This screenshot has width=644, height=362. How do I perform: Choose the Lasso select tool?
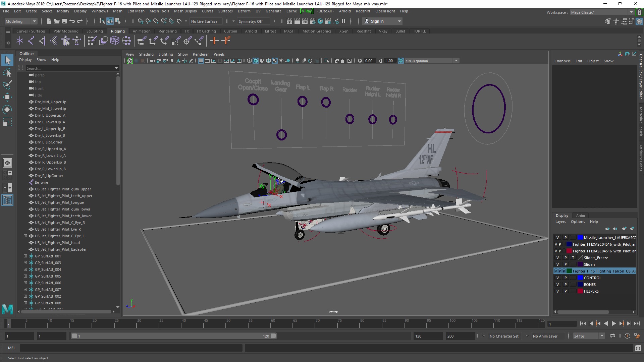pyautogui.click(x=7, y=72)
